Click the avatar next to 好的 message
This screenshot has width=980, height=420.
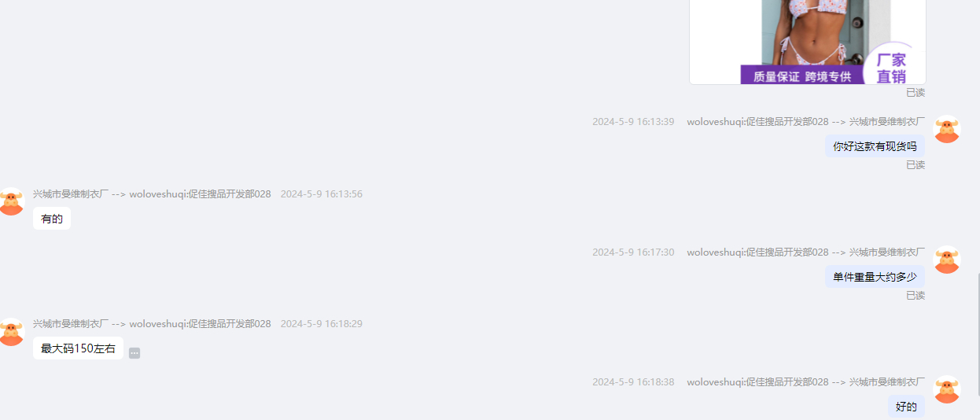[946, 389]
